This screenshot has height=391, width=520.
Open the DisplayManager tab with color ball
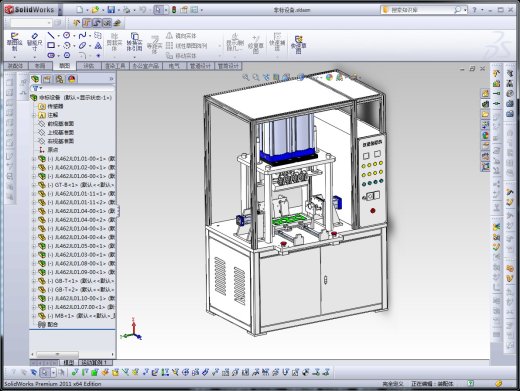click(x=72, y=79)
